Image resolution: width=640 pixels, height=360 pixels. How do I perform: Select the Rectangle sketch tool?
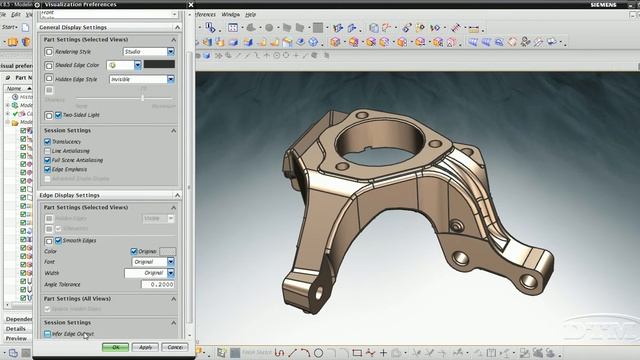point(357,353)
